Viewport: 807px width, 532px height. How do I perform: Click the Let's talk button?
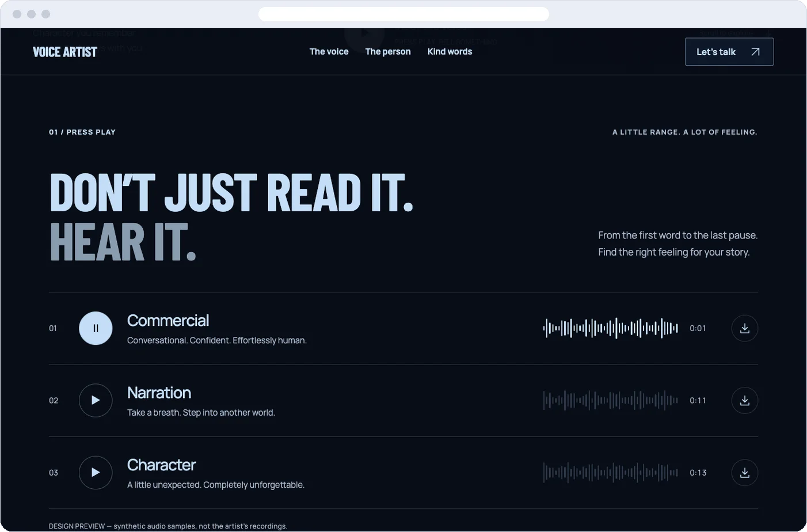point(729,52)
